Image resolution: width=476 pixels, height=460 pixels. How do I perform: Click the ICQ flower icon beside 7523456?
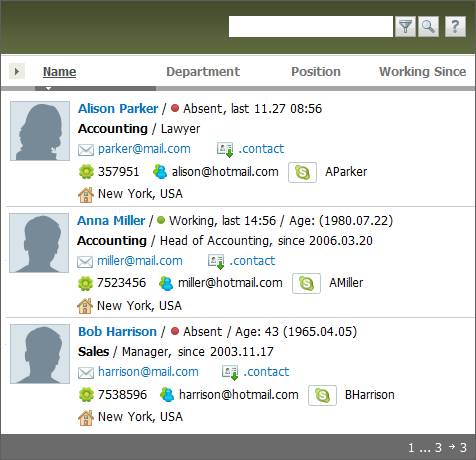click(x=85, y=283)
